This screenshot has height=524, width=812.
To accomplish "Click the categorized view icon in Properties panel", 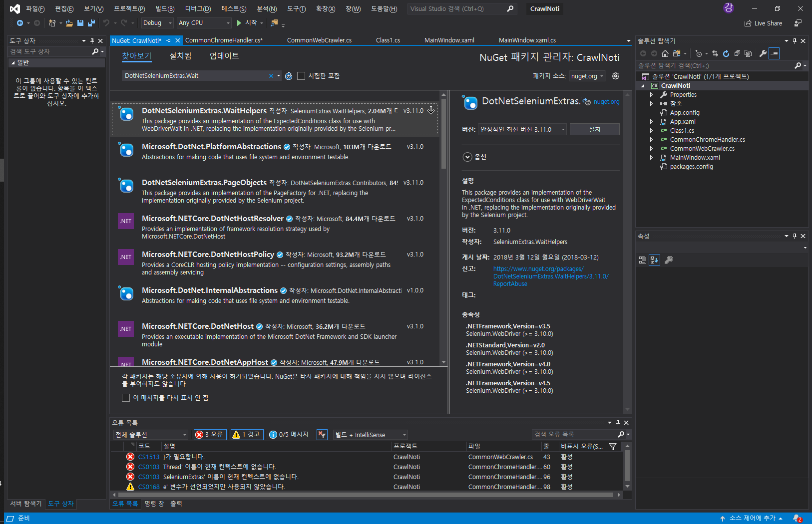I will click(x=643, y=260).
